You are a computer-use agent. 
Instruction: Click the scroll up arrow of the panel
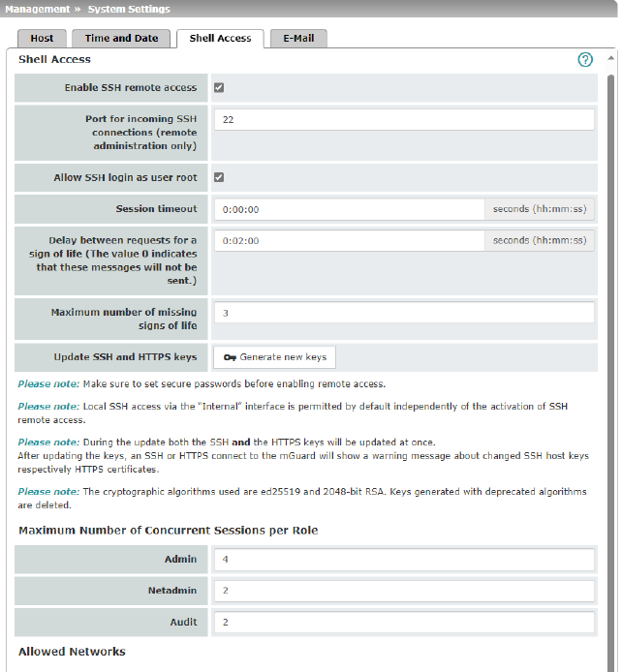click(610, 58)
